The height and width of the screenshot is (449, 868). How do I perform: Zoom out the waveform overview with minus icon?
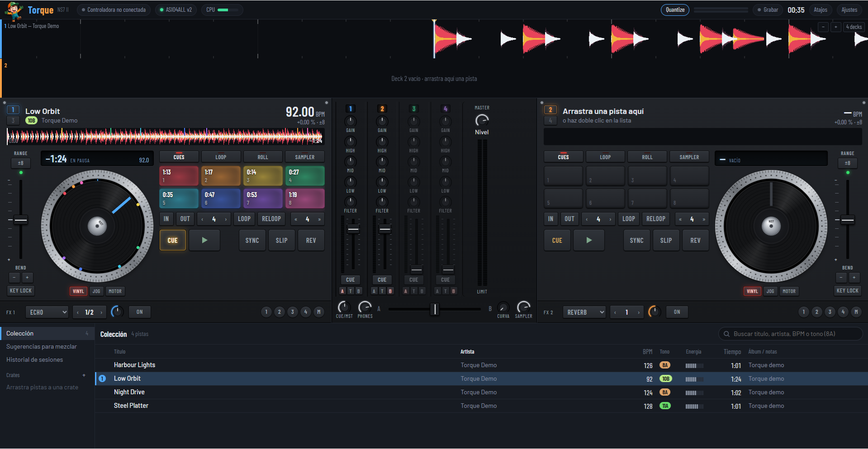823,27
